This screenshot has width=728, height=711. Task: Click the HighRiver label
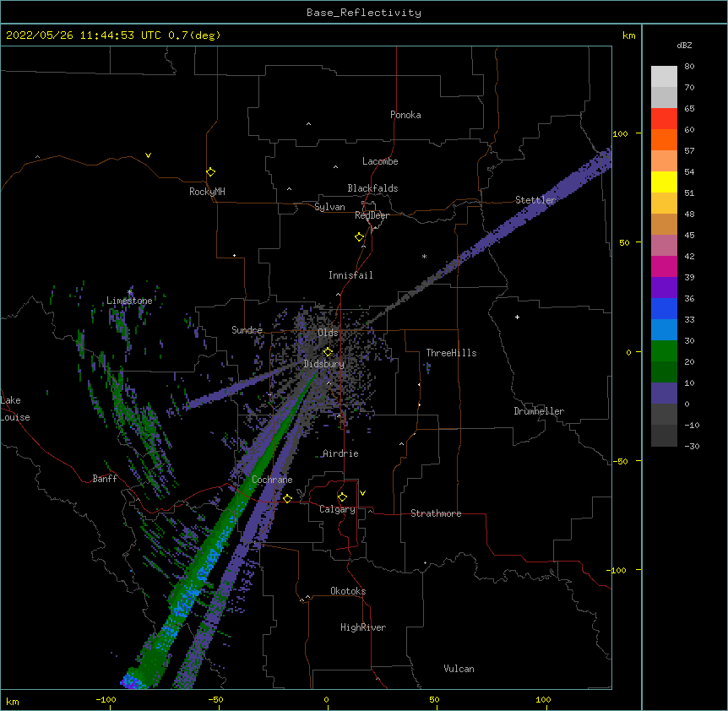click(x=363, y=627)
